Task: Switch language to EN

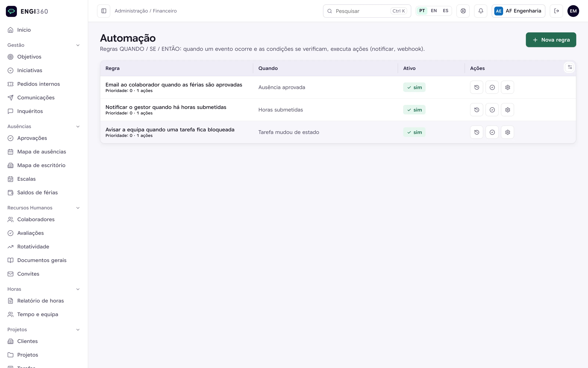Action: [434, 11]
